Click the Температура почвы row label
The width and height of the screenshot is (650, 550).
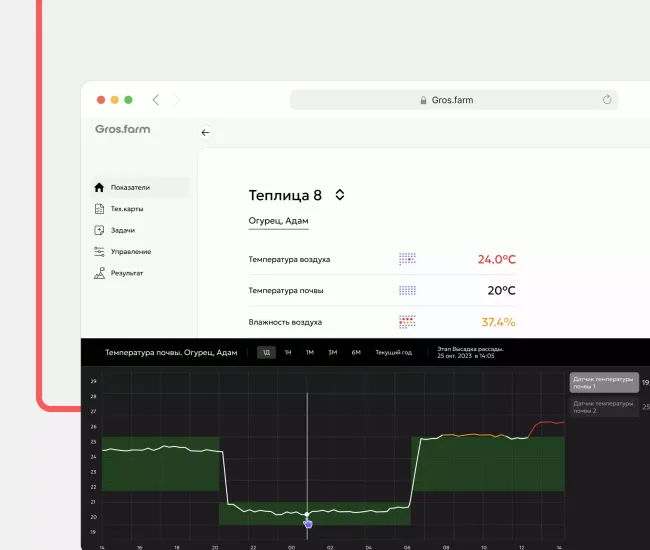(x=286, y=291)
